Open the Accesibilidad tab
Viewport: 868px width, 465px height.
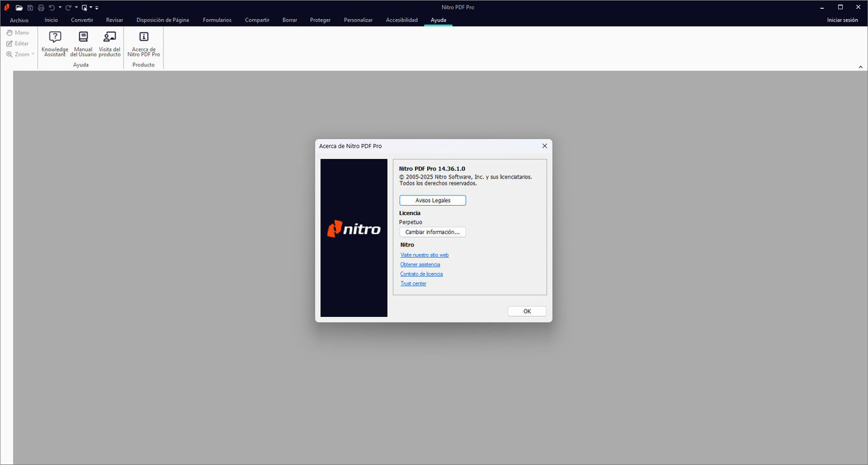pyautogui.click(x=402, y=20)
